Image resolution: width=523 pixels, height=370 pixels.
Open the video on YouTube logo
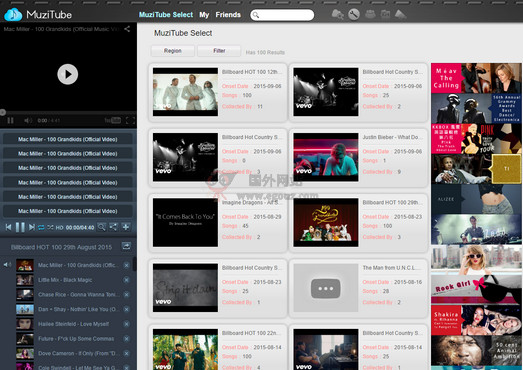tap(113, 120)
